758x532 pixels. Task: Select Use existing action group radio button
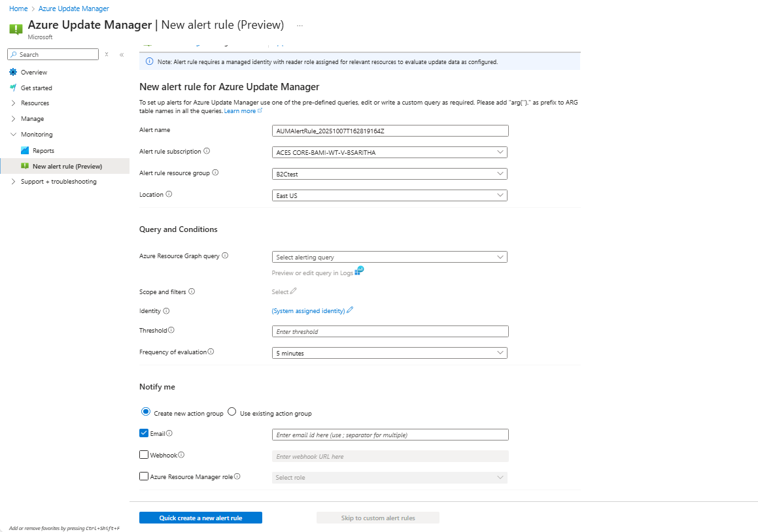(x=232, y=412)
